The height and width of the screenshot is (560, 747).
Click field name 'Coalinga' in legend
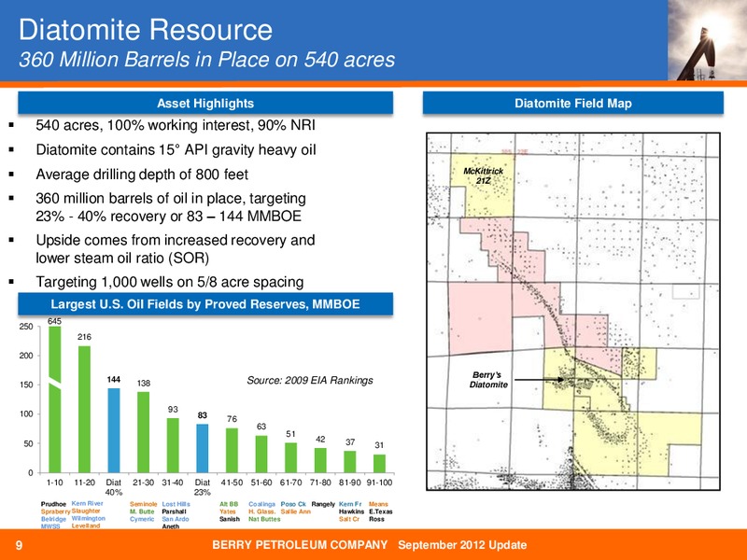tap(261, 504)
